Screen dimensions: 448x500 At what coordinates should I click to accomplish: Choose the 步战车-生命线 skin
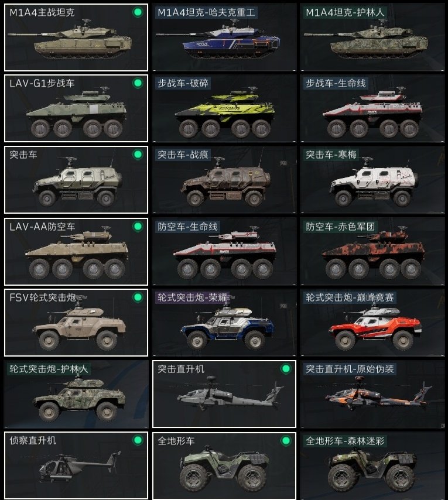point(372,108)
